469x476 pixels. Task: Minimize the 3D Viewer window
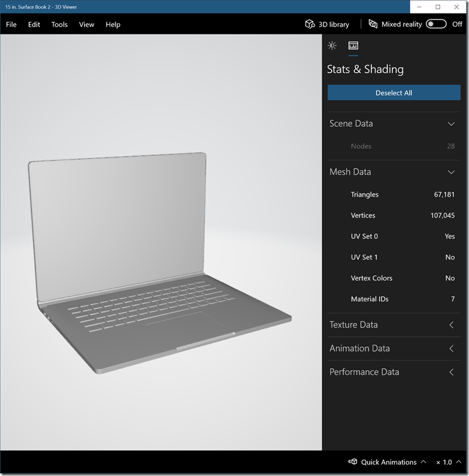(x=419, y=7)
